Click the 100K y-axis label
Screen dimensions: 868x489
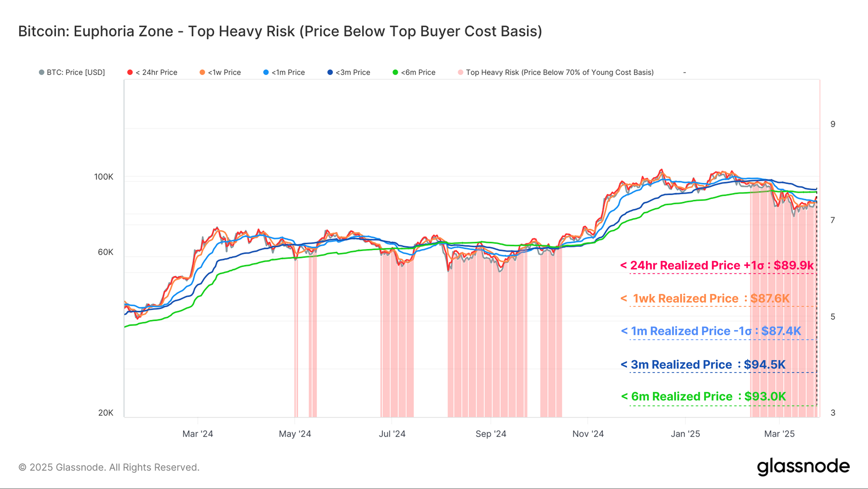tap(103, 177)
